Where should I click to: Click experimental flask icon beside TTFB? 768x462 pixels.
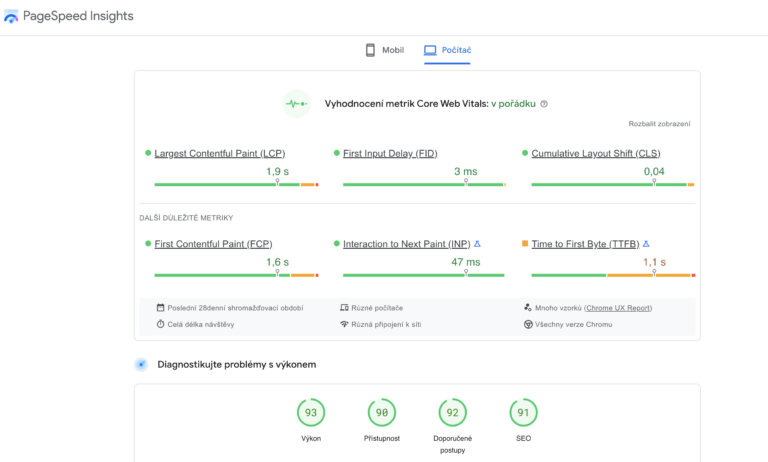pos(646,244)
